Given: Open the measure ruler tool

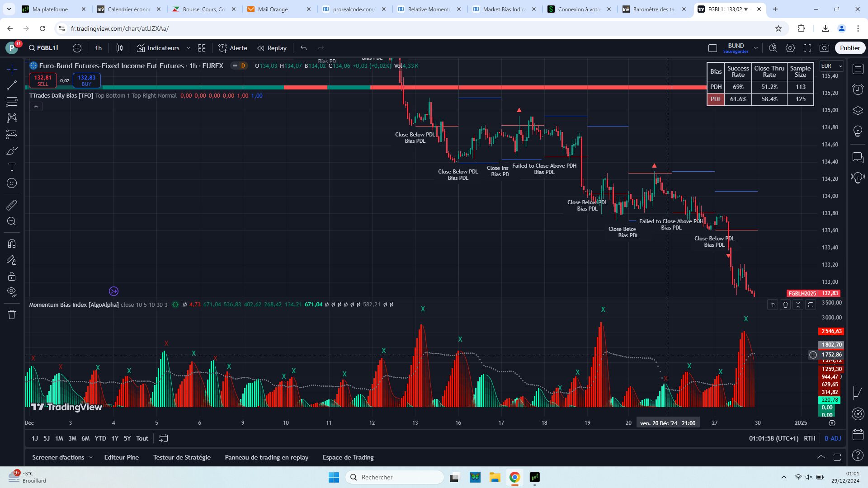Looking at the screenshot, I should 12,205.
